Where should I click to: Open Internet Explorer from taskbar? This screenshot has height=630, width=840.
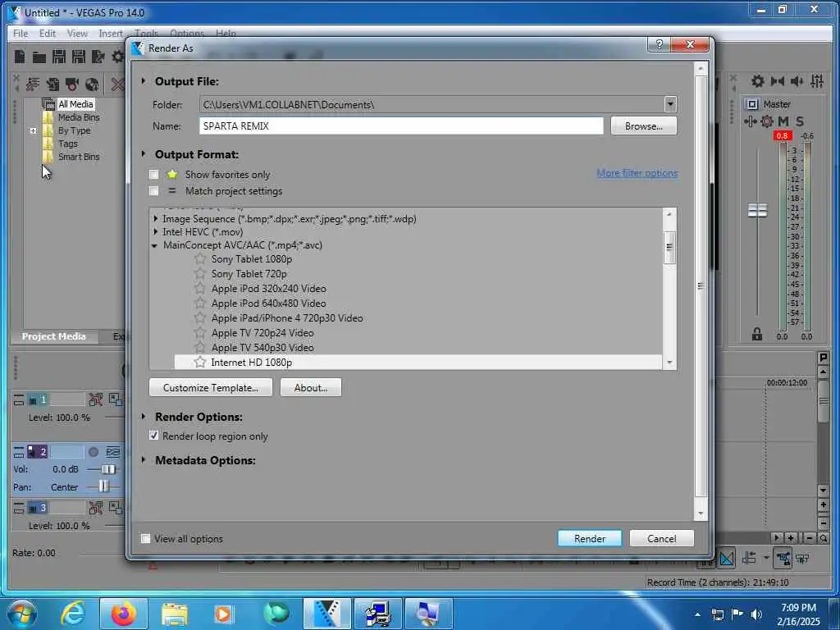click(73, 614)
